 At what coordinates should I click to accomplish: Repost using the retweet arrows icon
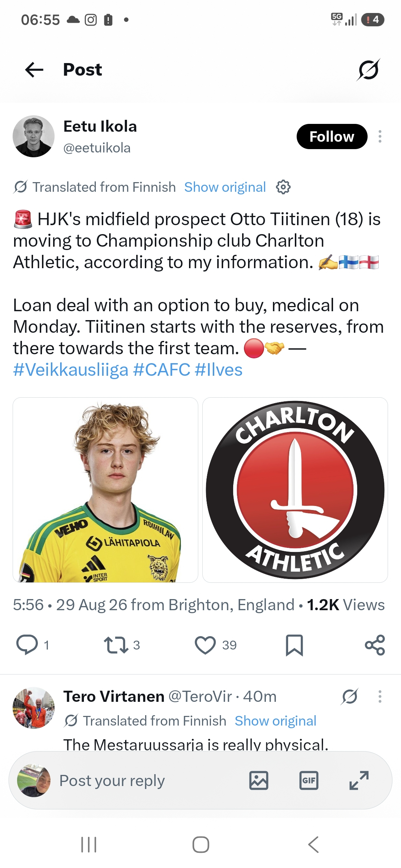[x=116, y=645]
